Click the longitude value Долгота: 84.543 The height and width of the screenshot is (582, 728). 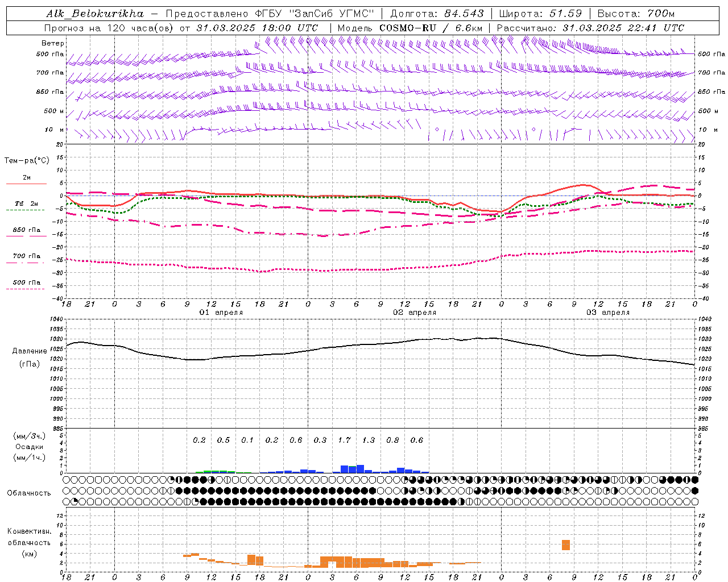[x=437, y=14]
